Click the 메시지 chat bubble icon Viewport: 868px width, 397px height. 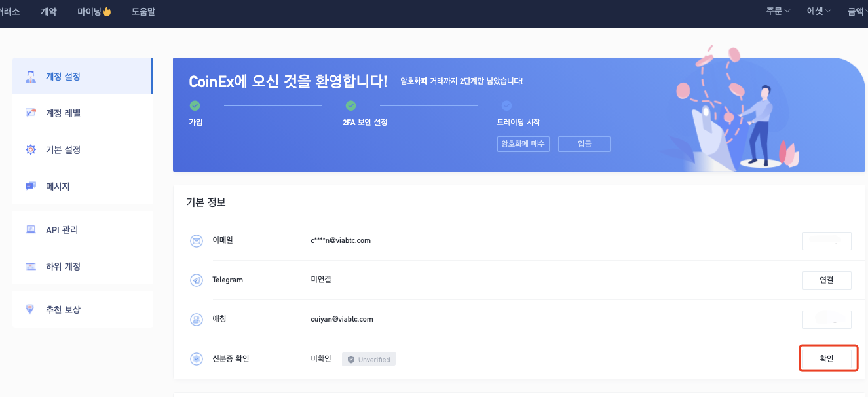click(30, 186)
